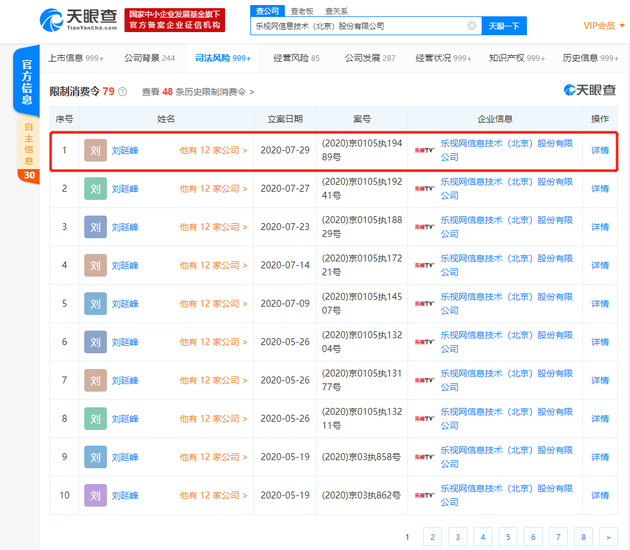Click the 乐视TV logo in row 2

click(x=425, y=189)
